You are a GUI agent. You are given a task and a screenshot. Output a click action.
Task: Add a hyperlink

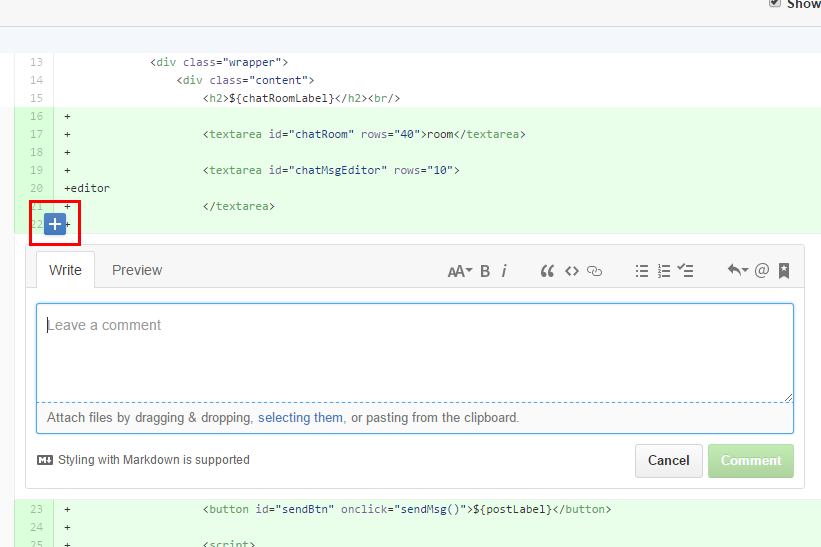(x=595, y=271)
